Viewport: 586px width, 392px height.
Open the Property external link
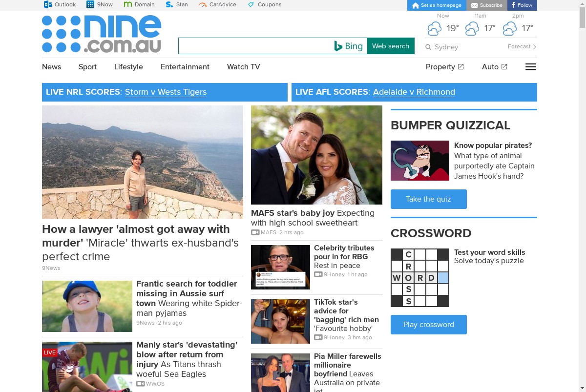[444, 67]
